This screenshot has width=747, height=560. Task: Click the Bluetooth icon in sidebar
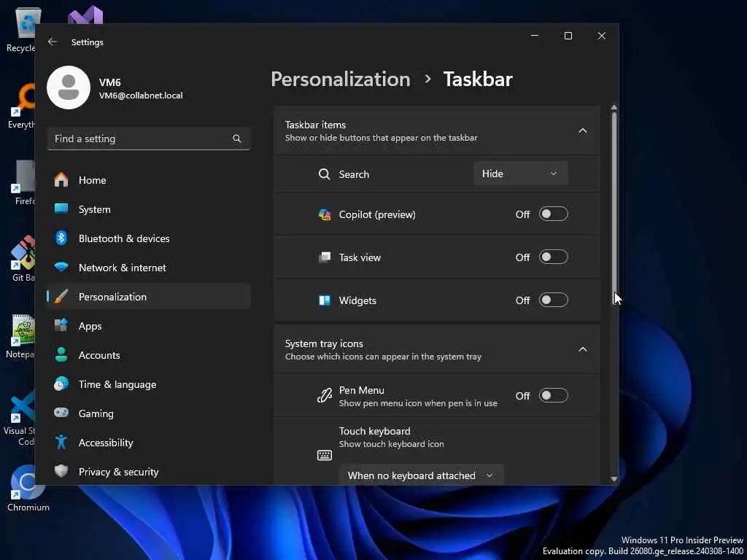[61, 238]
